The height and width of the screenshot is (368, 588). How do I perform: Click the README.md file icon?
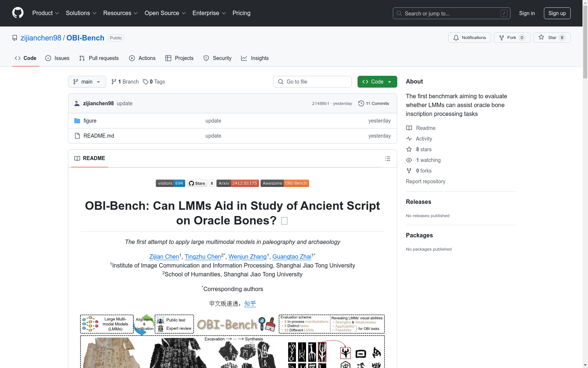77,136
